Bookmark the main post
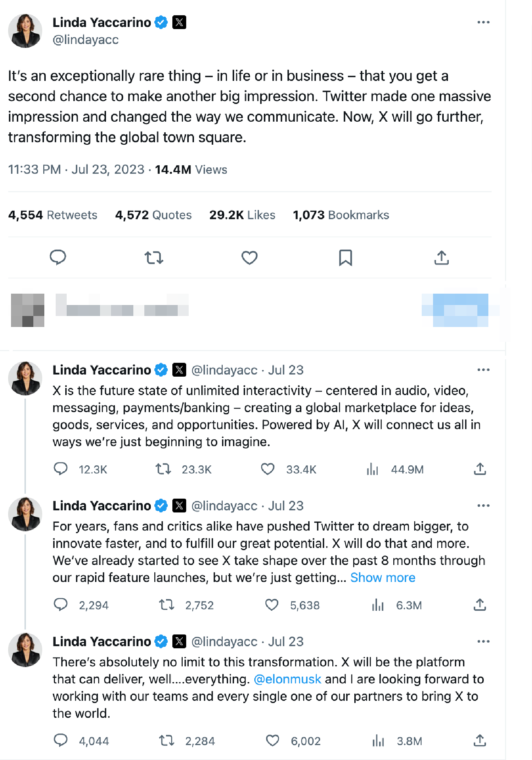The width and height of the screenshot is (532, 760). 345,257
